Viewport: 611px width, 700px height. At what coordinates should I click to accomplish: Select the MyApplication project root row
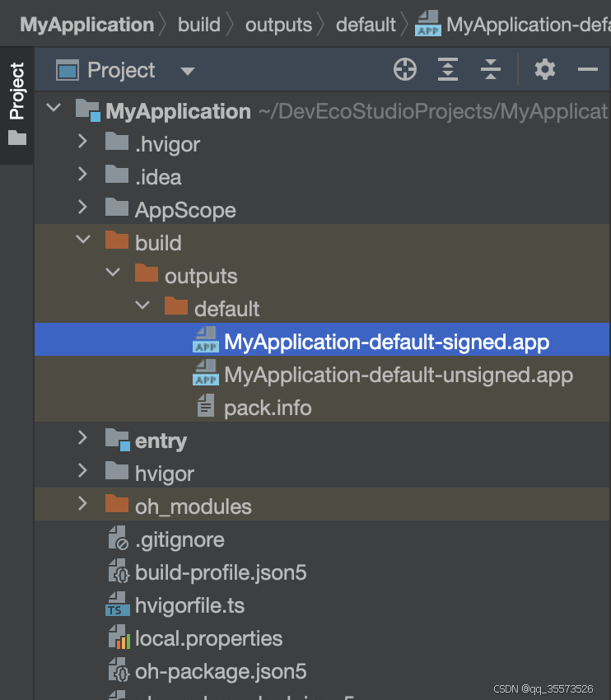[322, 111]
